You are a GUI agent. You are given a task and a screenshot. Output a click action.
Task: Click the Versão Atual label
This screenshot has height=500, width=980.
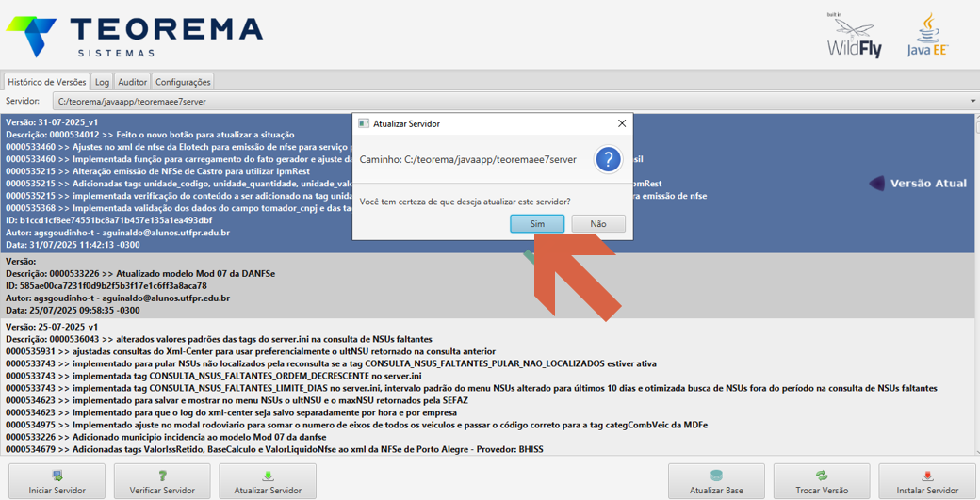pyautogui.click(x=928, y=184)
